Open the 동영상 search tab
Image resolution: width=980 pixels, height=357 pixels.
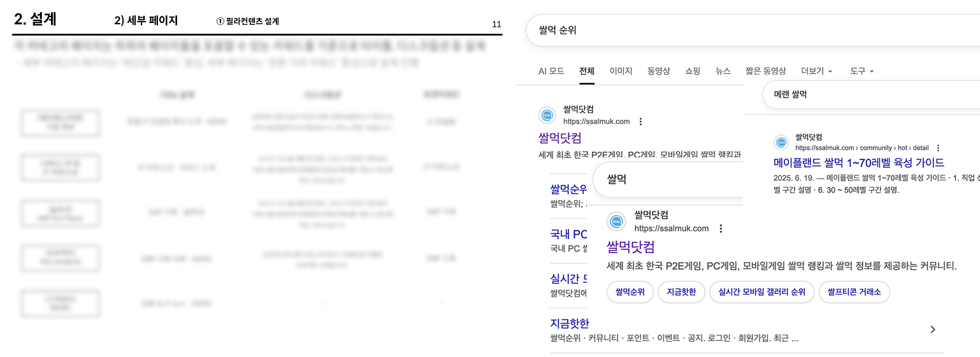click(659, 71)
